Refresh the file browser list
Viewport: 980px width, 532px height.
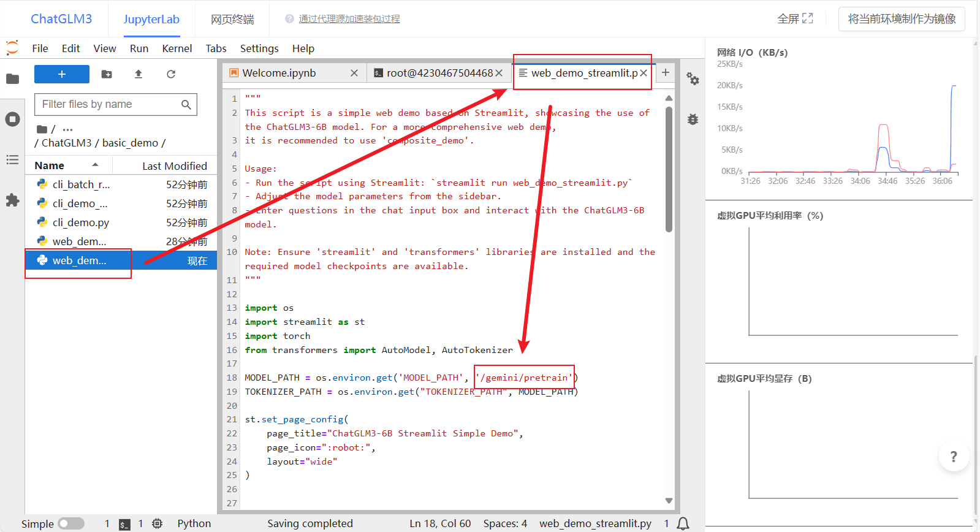click(171, 74)
